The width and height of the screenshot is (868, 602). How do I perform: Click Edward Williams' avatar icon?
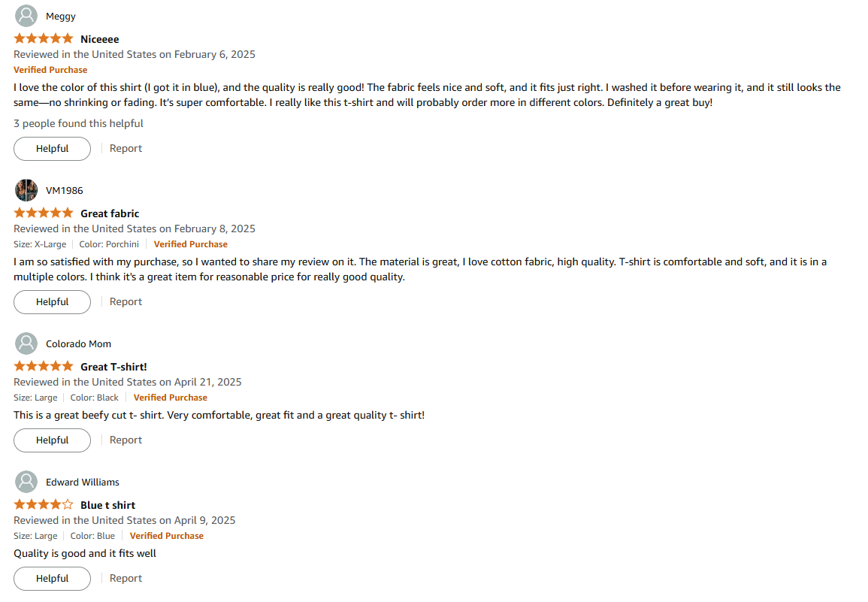point(26,483)
